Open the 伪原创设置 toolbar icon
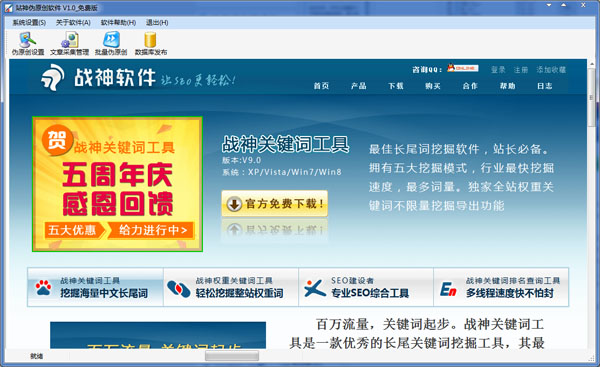This screenshot has width=600, height=367. pos(28,44)
